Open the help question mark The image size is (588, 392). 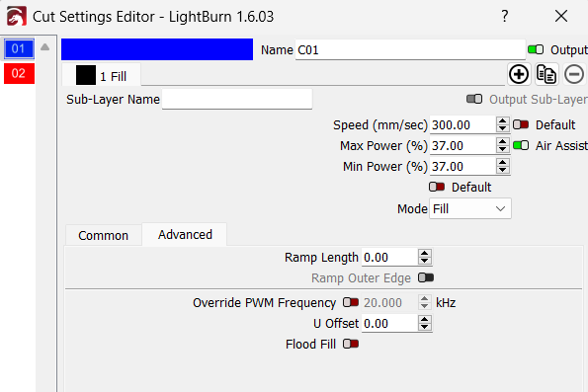505,16
